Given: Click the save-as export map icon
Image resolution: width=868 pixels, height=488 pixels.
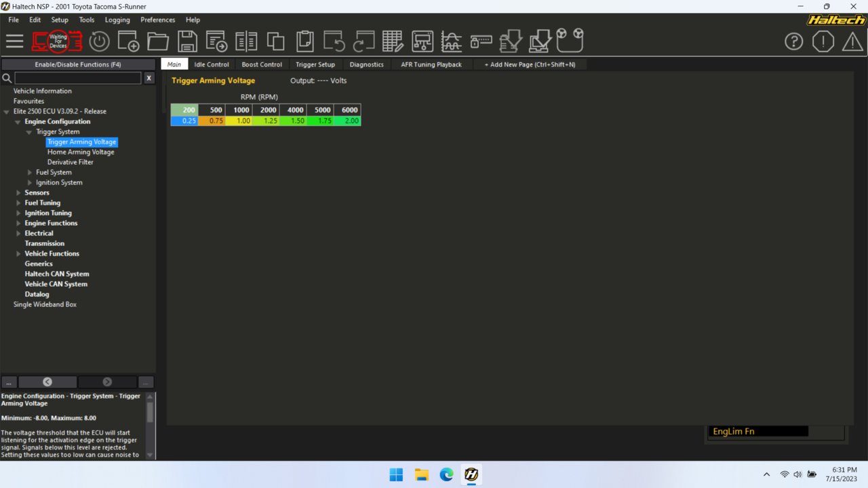Looking at the screenshot, I should 217,41.
